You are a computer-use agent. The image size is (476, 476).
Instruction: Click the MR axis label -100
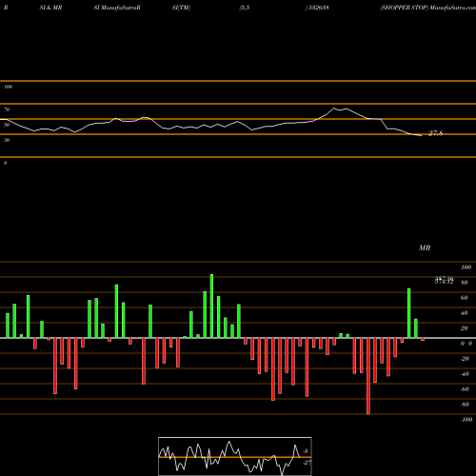point(466,420)
